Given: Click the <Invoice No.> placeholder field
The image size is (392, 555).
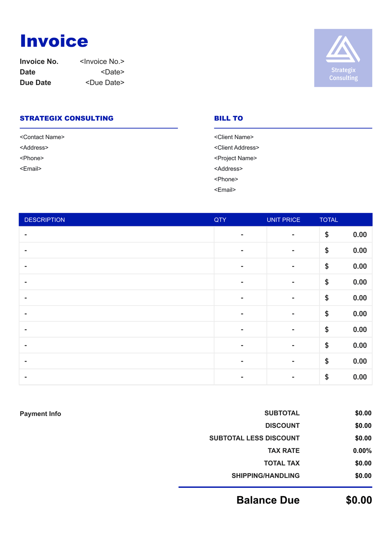Looking at the screenshot, I should pos(102,62).
